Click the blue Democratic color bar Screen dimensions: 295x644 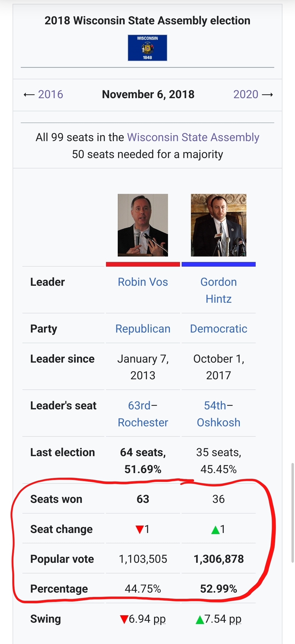tap(219, 264)
